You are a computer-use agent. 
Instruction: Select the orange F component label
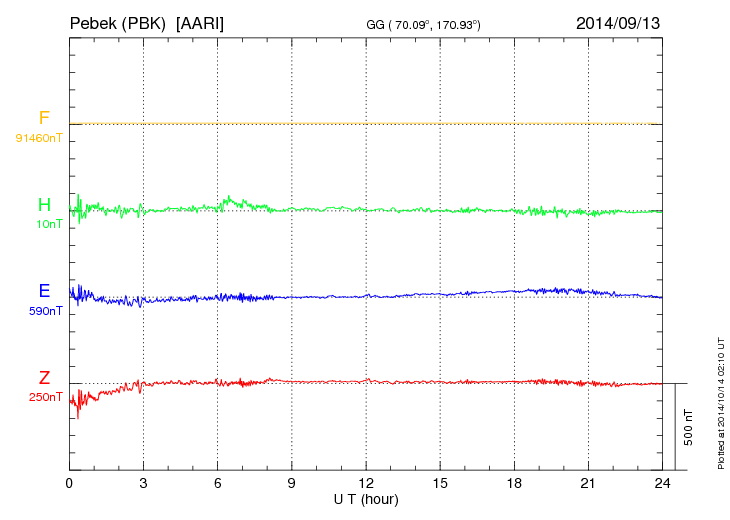44,119
